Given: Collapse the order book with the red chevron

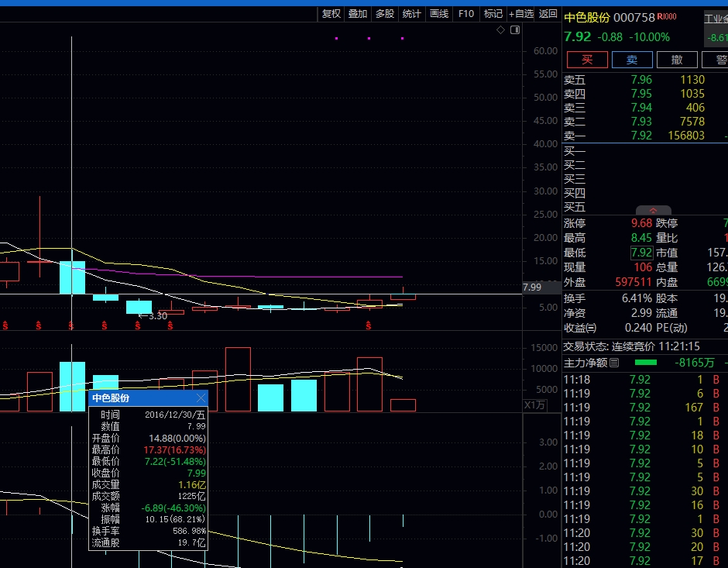Looking at the screenshot, I should [x=653, y=211].
